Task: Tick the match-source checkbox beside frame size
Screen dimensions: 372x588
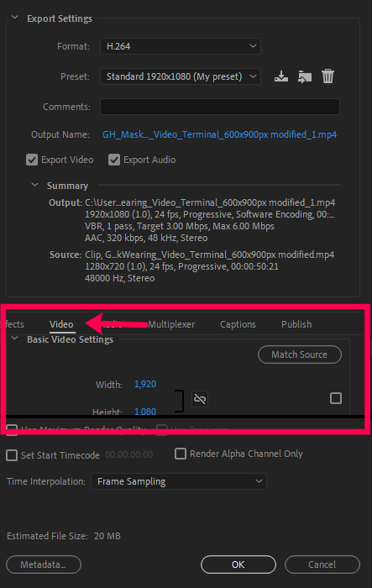Action: (x=336, y=398)
